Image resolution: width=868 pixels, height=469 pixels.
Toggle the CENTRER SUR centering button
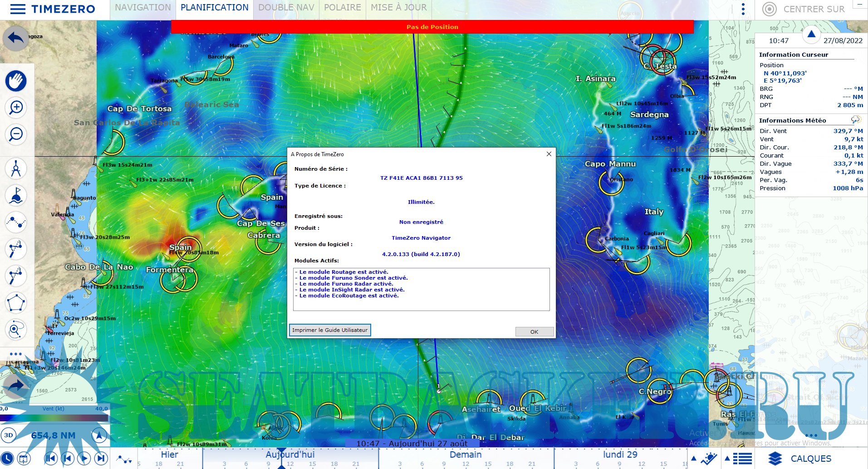804,9
